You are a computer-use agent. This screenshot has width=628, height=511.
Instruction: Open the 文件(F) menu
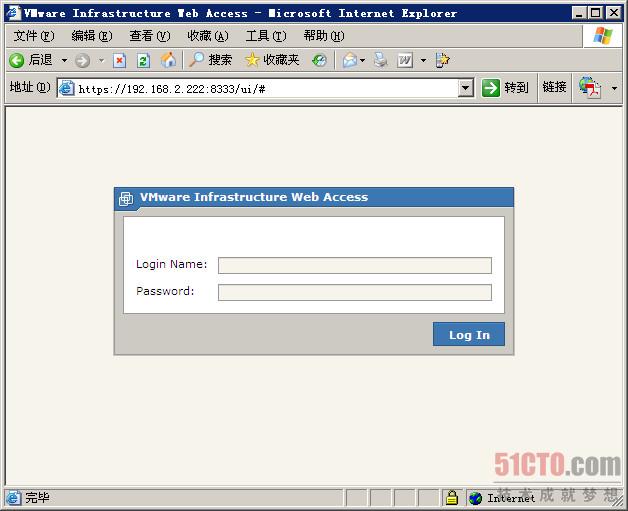pos(34,36)
